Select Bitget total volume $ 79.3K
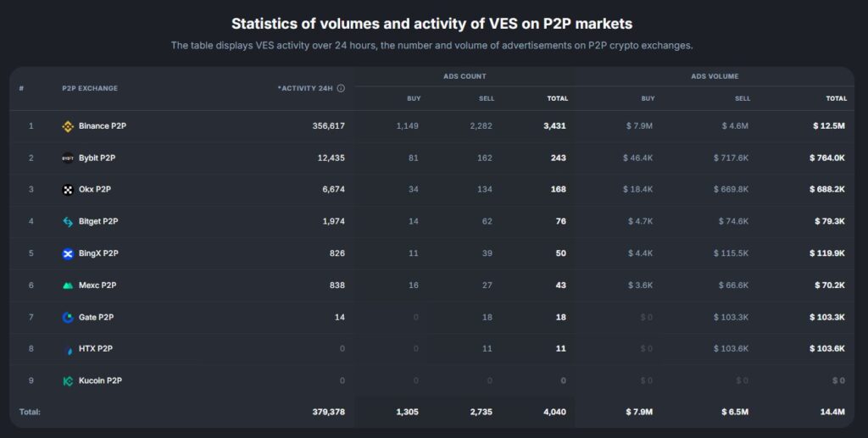The width and height of the screenshot is (868, 438). tap(830, 221)
